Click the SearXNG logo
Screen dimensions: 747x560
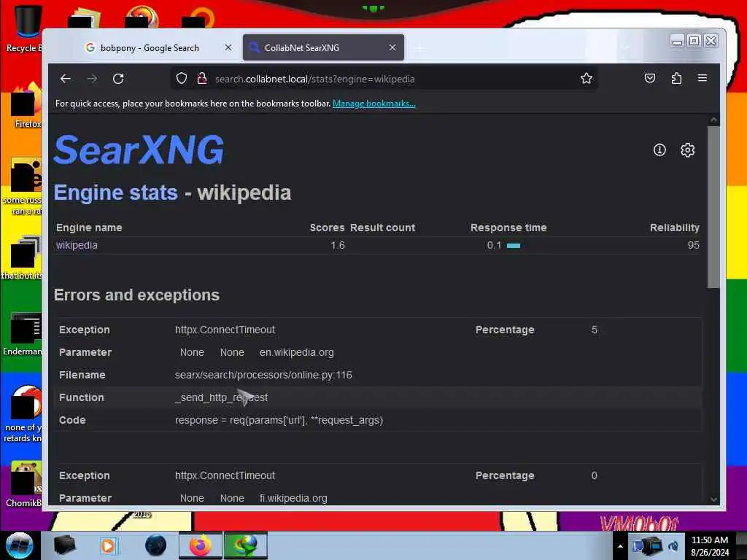click(139, 149)
